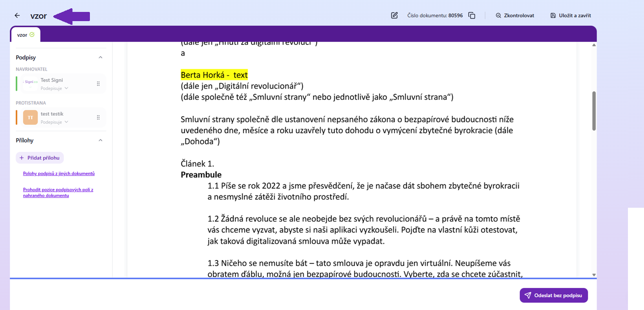
Task: Click the TT avatar of test testik
Action: click(31, 117)
